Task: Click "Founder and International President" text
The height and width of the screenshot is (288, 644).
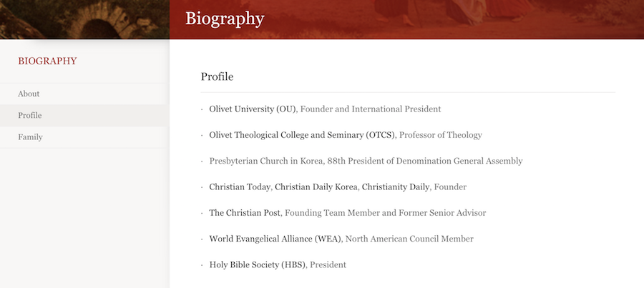Action: pos(370,109)
